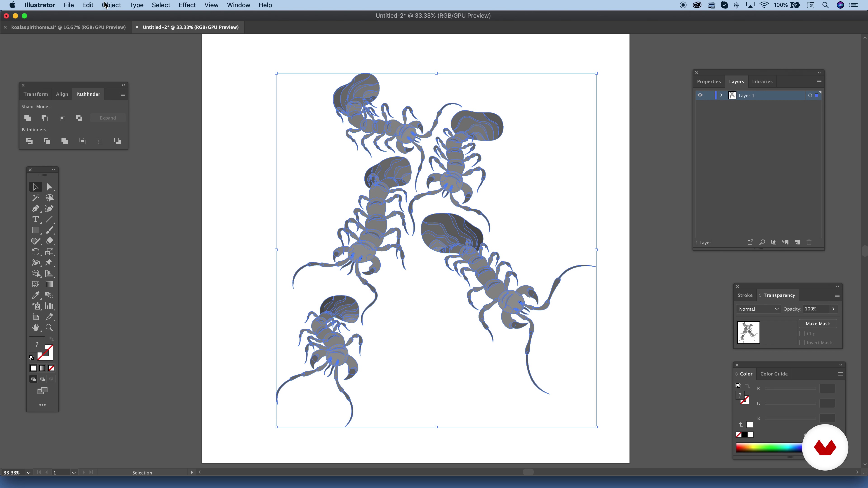The height and width of the screenshot is (488, 868).
Task: Select the Scale tool
Action: click(49, 252)
